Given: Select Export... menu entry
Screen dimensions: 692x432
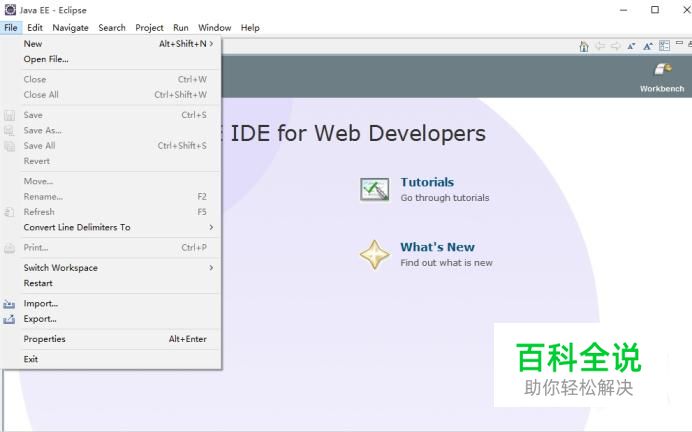Looking at the screenshot, I should click(x=110, y=319).
